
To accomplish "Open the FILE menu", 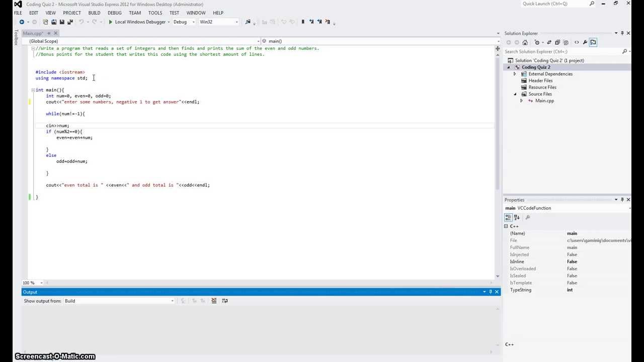I will 18,13.
